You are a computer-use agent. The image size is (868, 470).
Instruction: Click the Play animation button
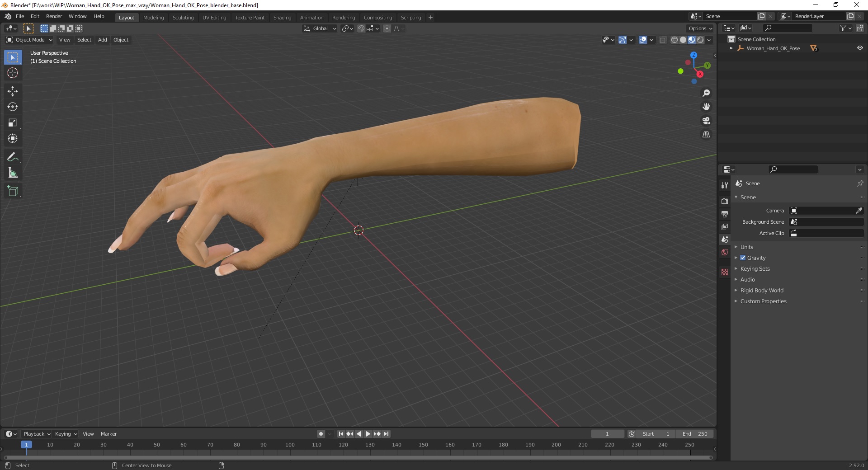click(x=368, y=434)
